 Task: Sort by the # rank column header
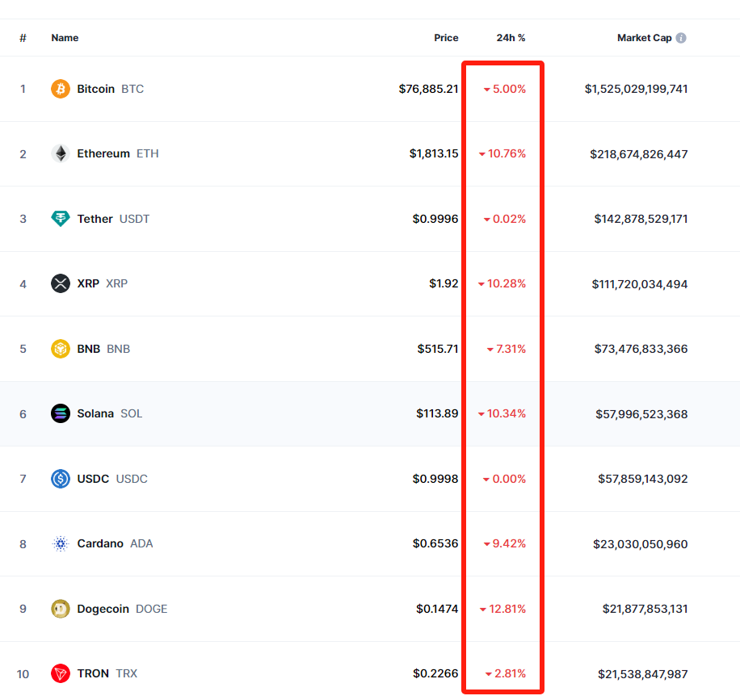pyautogui.click(x=23, y=38)
